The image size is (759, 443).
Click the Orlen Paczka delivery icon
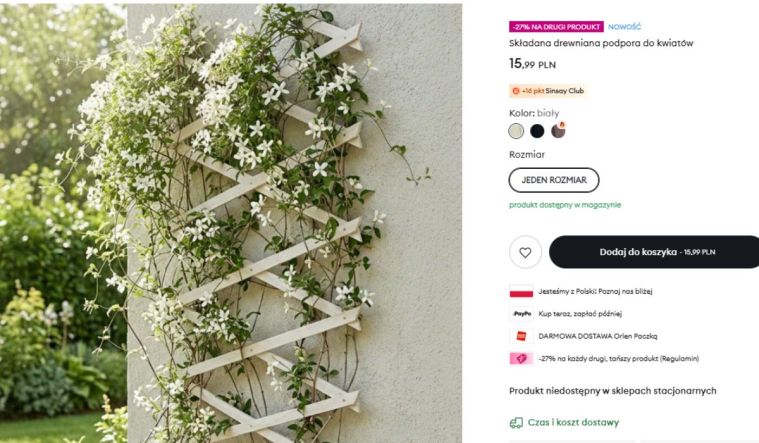click(x=521, y=336)
